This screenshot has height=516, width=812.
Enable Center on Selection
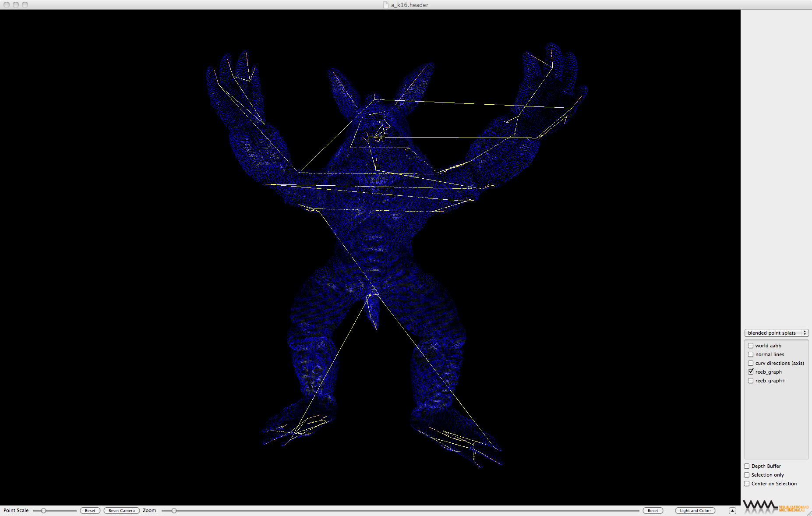tap(747, 484)
